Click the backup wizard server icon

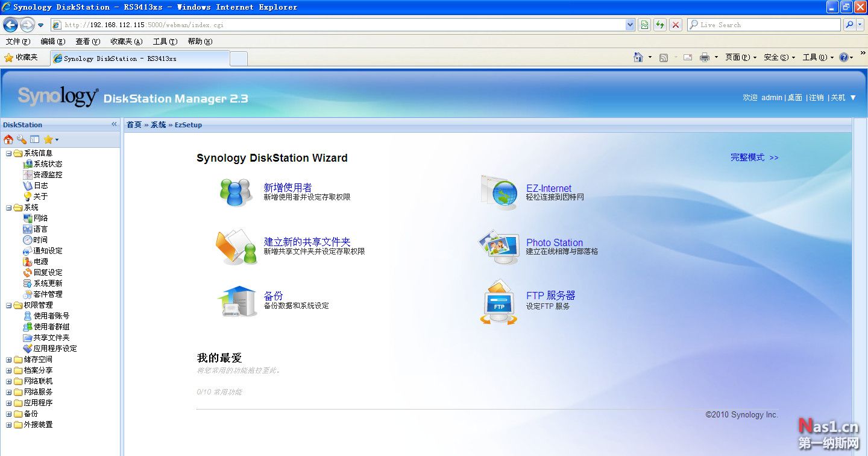(x=237, y=302)
